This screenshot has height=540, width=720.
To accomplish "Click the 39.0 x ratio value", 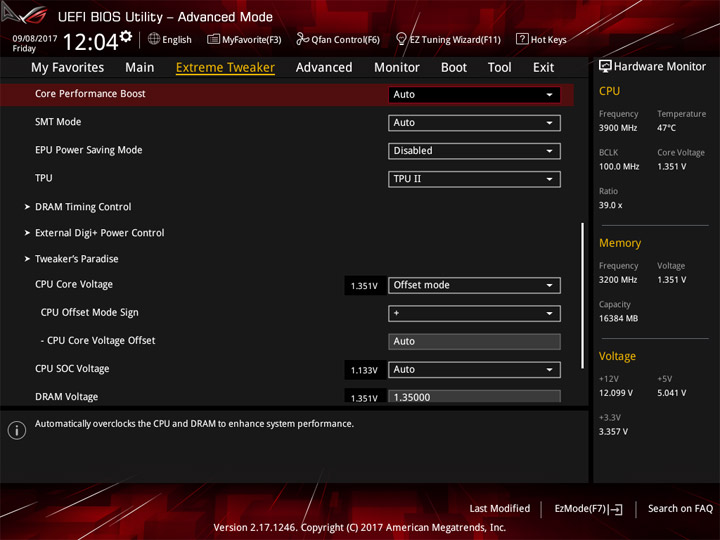I will 610,205.
